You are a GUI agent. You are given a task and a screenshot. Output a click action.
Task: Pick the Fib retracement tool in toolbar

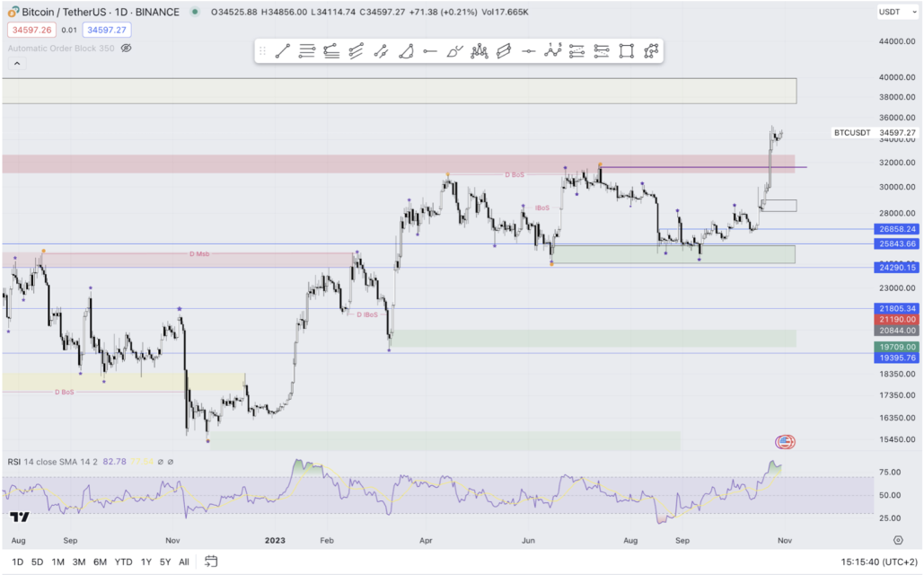pos(331,51)
